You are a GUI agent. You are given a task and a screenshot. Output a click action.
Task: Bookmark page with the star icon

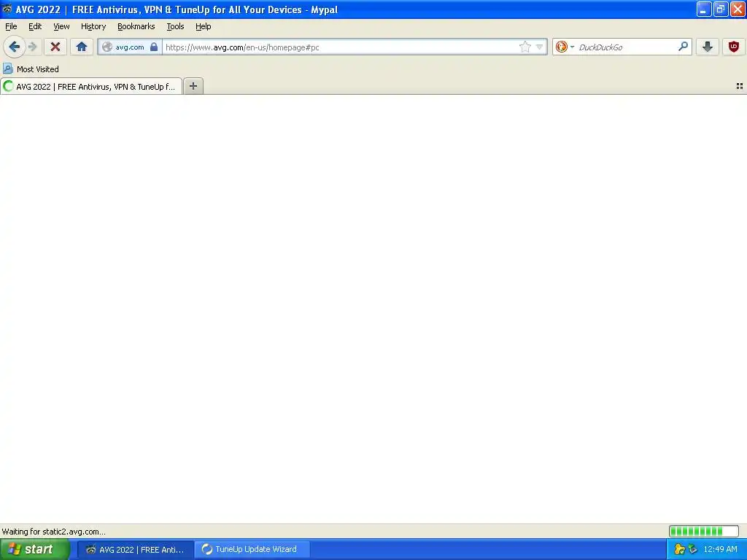[525, 47]
